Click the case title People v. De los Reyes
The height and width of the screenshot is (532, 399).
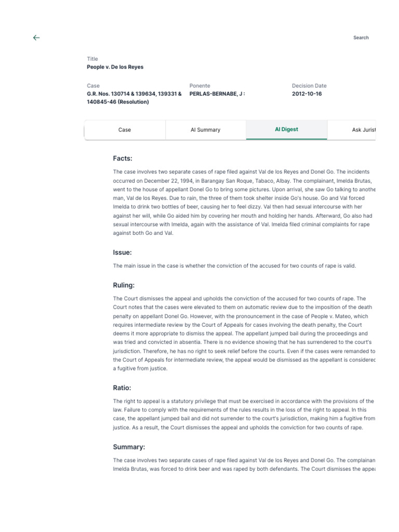click(x=115, y=67)
